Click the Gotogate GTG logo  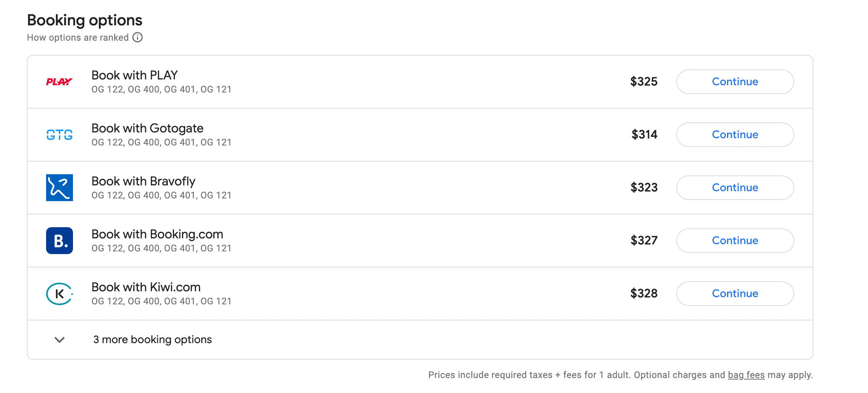(59, 135)
